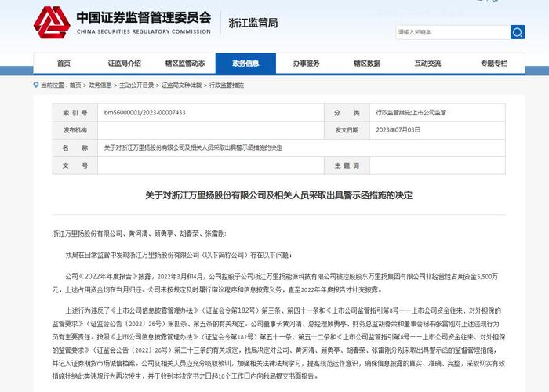Click the paragraph starting 公司《2022年年度报告》披露
The width and height of the screenshot is (549, 392).
274,283
